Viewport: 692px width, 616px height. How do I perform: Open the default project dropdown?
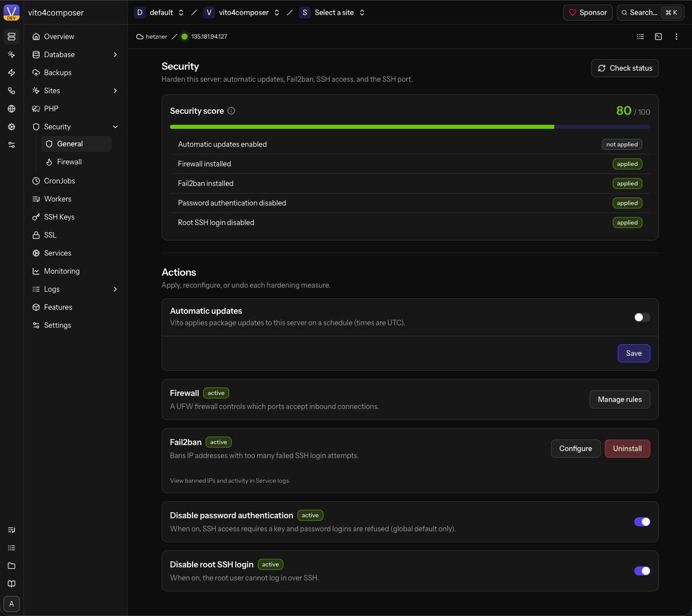[159, 13]
